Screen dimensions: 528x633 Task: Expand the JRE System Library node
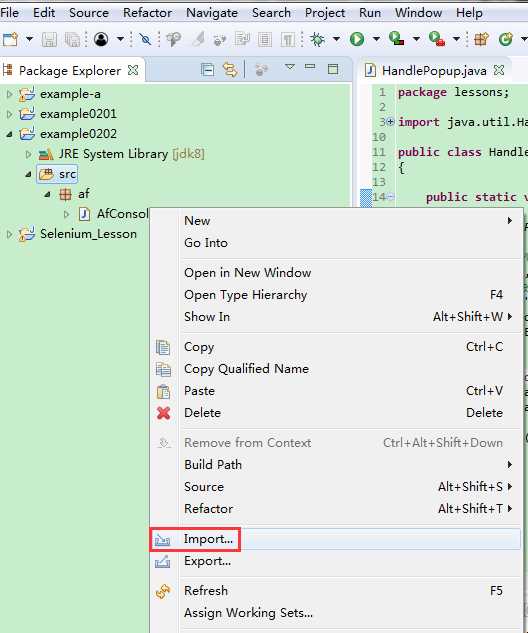(x=28, y=154)
